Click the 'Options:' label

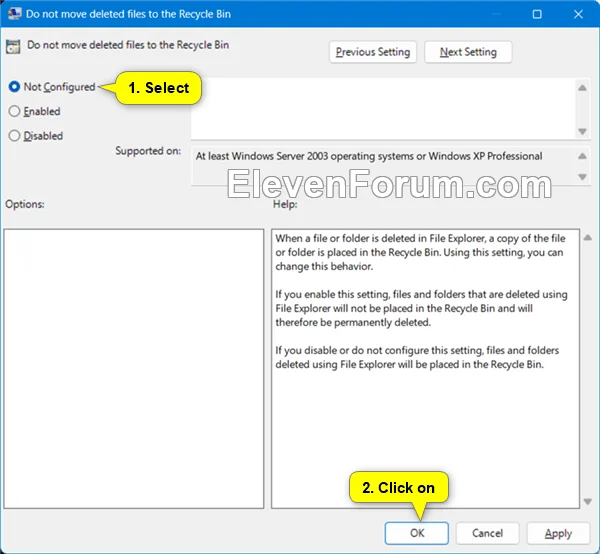click(25, 204)
